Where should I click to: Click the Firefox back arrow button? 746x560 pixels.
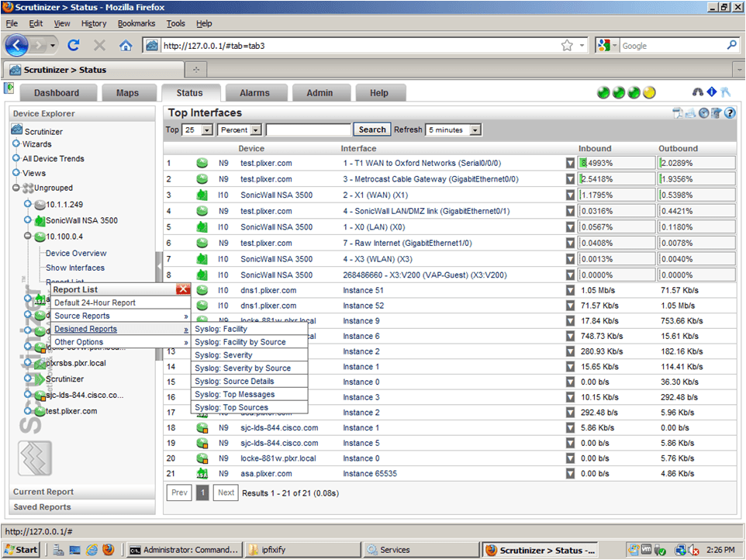pyautogui.click(x=17, y=46)
